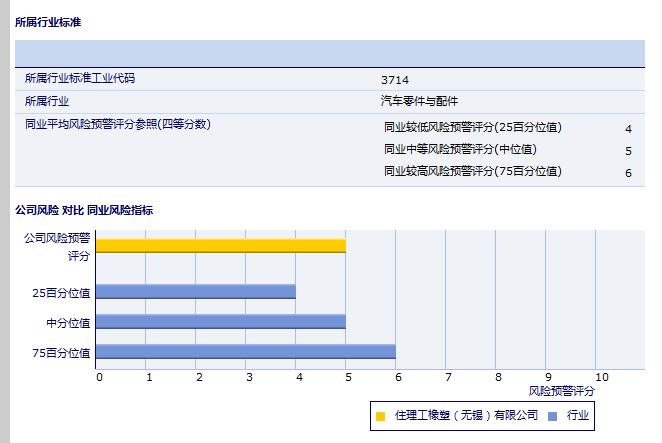Click the yellow legend swatch for the company
The height and width of the screenshot is (443, 662).
point(380,415)
